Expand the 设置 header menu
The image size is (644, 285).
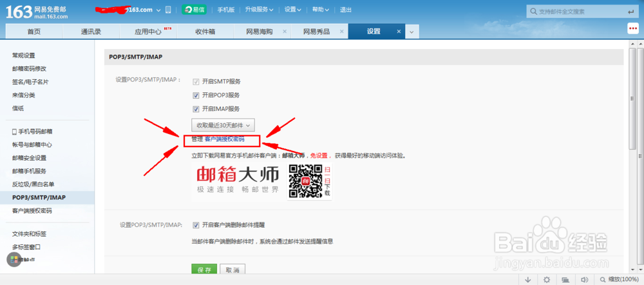coord(292,10)
